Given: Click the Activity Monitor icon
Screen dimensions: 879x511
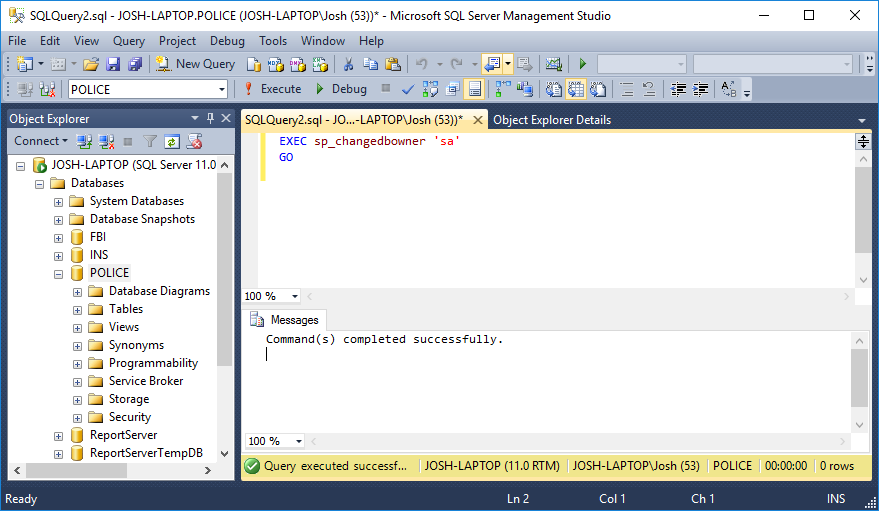Looking at the screenshot, I should tap(554, 64).
